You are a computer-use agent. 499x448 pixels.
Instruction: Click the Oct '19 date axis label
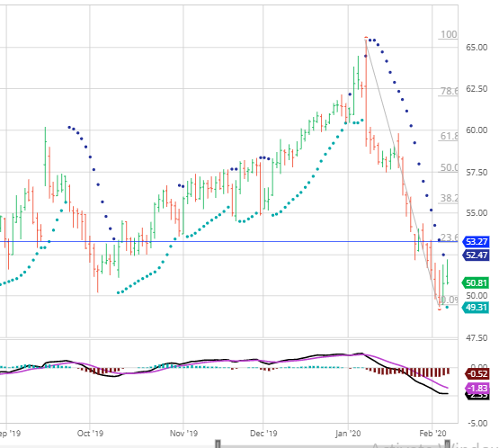tap(91, 434)
